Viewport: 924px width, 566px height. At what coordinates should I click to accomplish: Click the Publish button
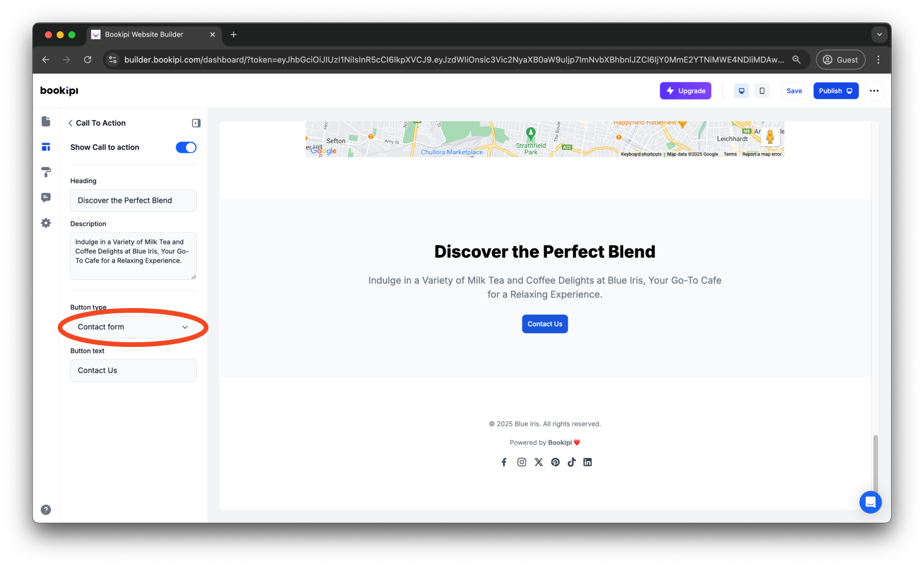[836, 91]
